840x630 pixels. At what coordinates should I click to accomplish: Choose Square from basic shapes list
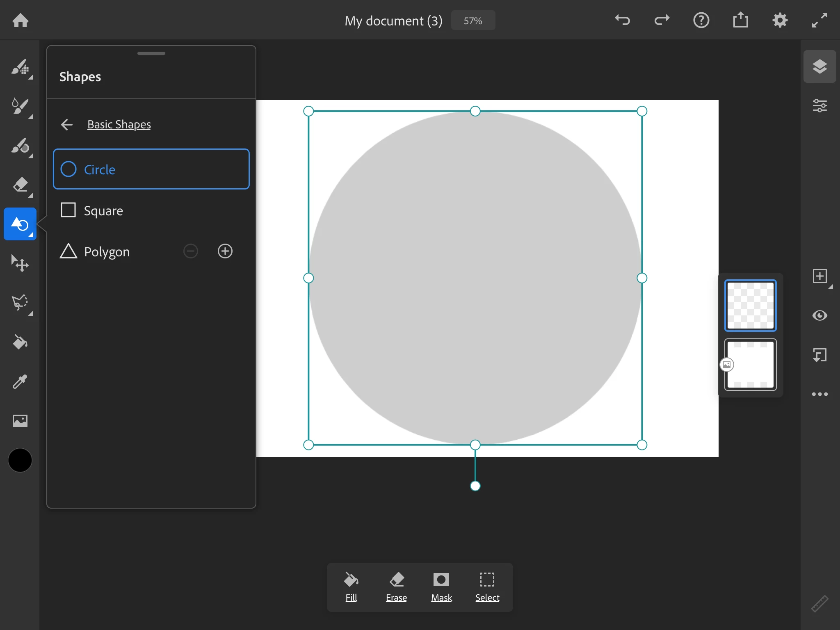click(103, 210)
